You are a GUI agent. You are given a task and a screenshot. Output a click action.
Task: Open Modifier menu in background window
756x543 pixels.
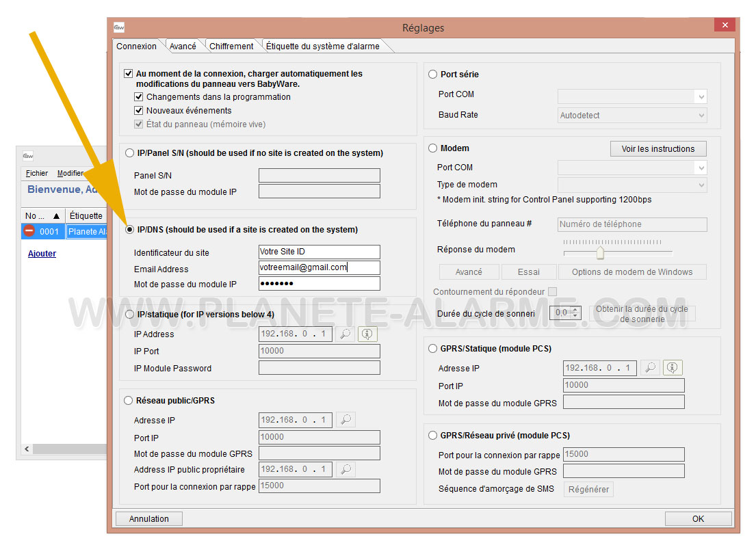pos(70,173)
